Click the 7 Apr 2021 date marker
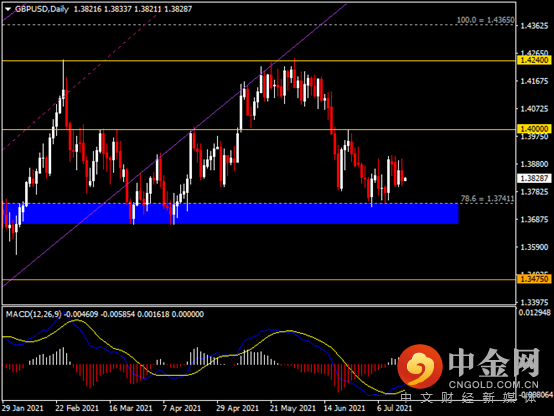The height and width of the screenshot is (416, 554). pos(182,408)
